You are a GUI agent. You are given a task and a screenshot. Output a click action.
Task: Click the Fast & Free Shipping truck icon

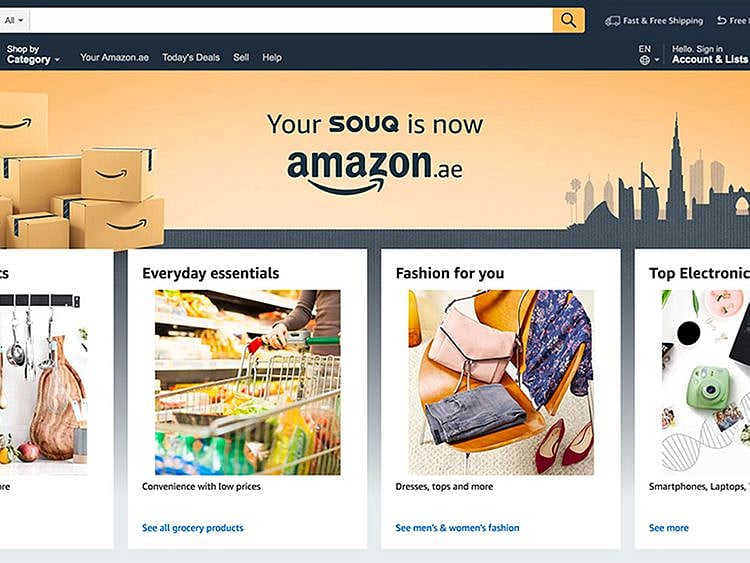coord(612,21)
